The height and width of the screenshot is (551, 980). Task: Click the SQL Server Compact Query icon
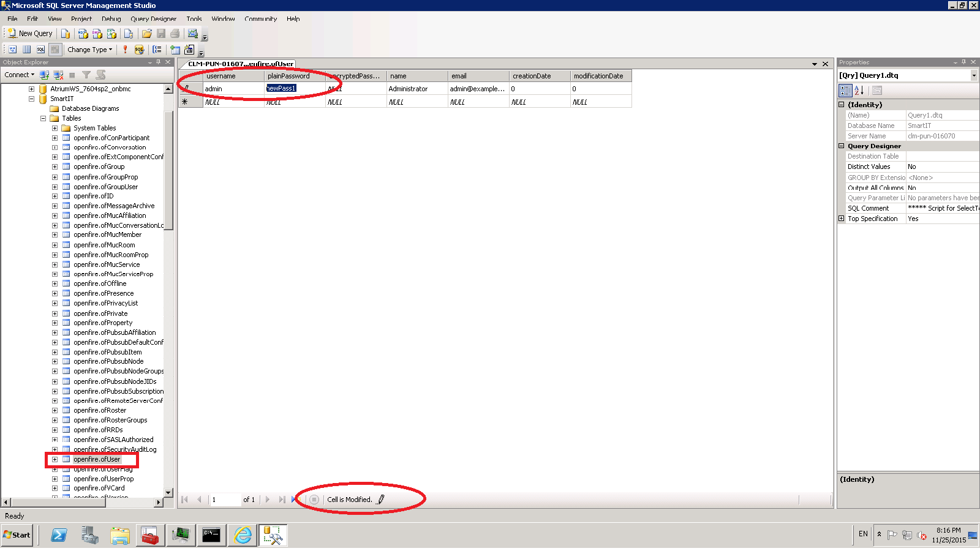tap(128, 34)
